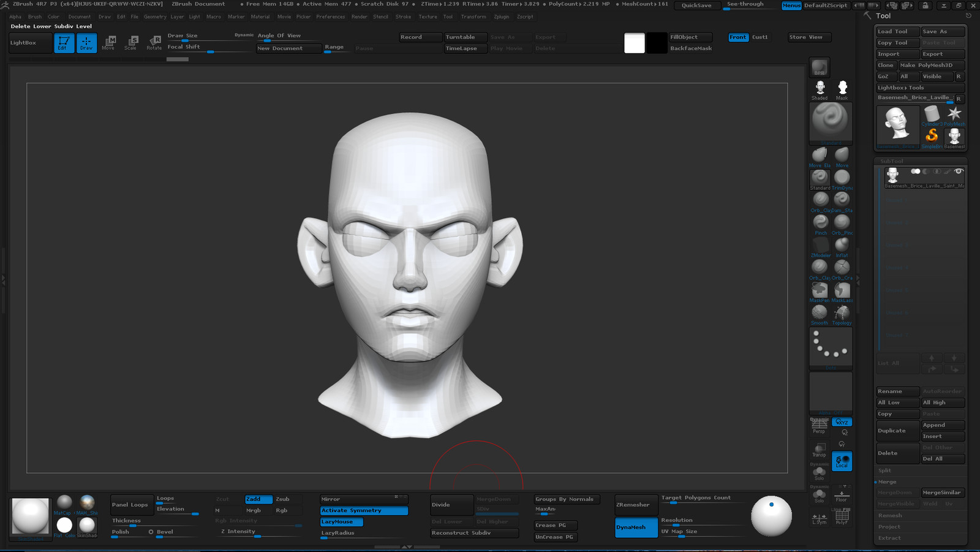980x552 pixels.
Task: Toggle subtool visibility eye icon
Action: pyautogui.click(x=959, y=172)
